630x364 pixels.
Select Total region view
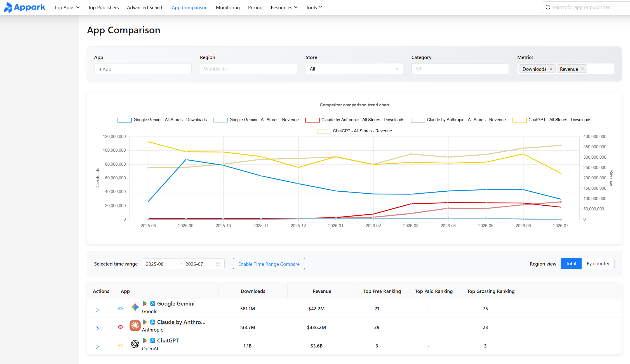(x=571, y=264)
